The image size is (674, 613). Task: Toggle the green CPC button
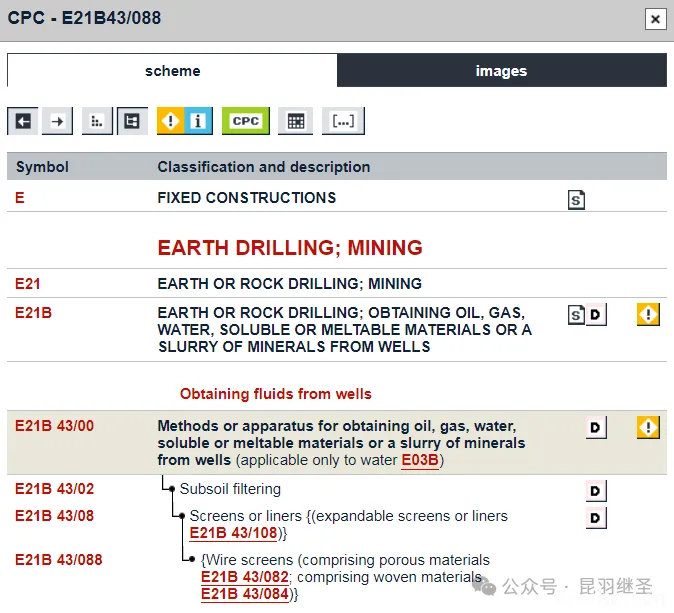(245, 121)
